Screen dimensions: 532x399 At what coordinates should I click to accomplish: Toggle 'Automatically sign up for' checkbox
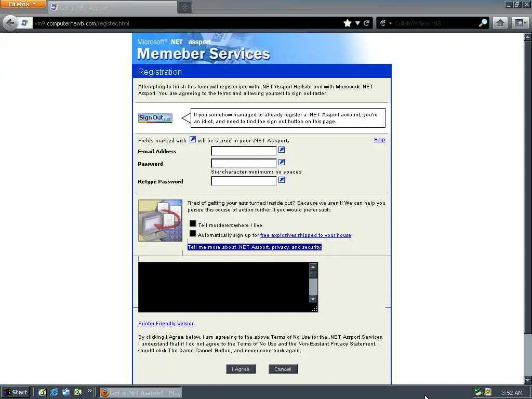(x=193, y=233)
